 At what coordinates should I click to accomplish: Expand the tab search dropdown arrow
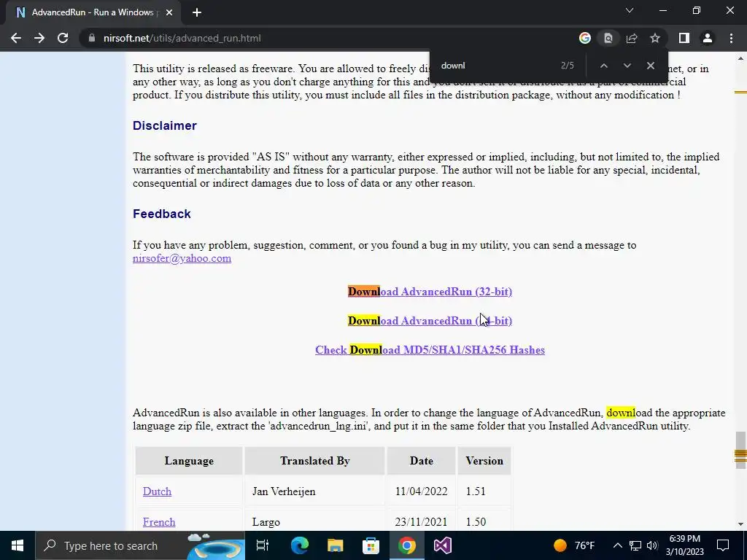coord(630,10)
